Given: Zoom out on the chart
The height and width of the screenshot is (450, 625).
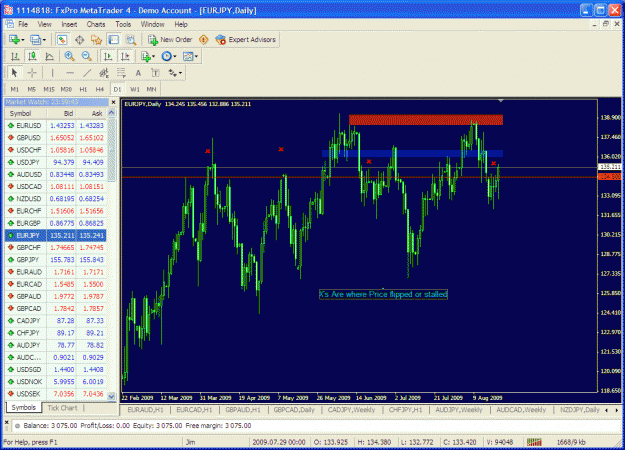Looking at the screenshot, I should coord(86,56).
